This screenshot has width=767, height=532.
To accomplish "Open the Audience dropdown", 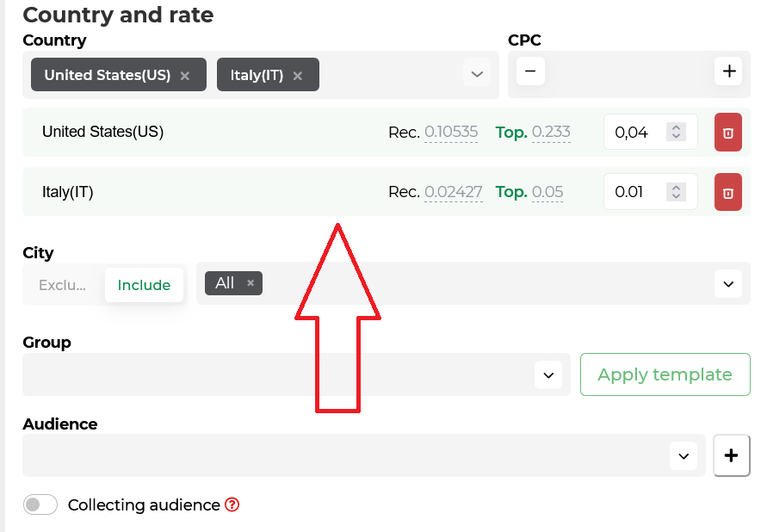I will 683,457.
